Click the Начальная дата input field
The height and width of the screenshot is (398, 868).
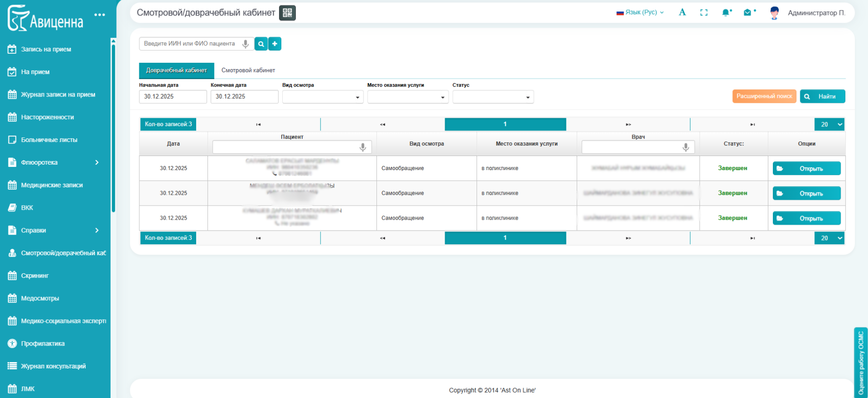tap(173, 97)
